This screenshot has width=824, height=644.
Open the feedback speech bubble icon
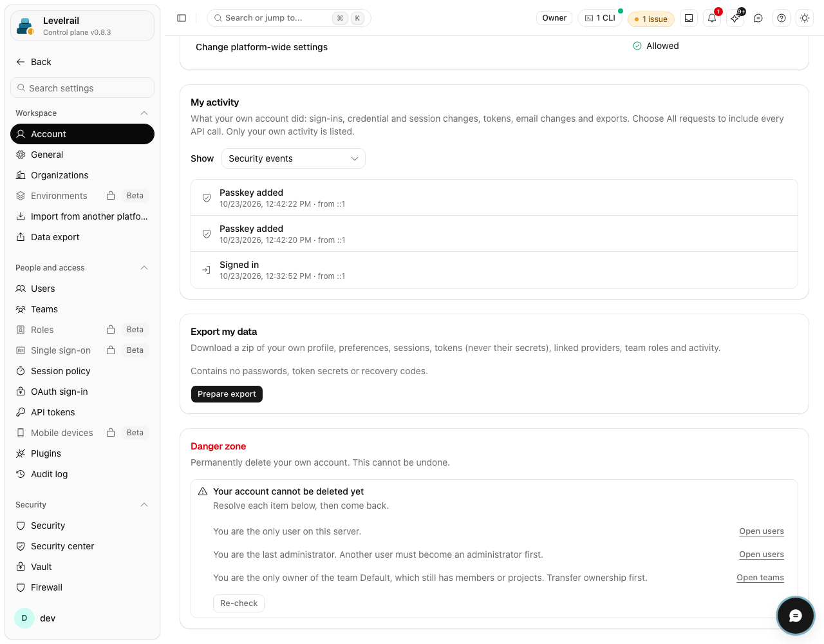point(758,18)
